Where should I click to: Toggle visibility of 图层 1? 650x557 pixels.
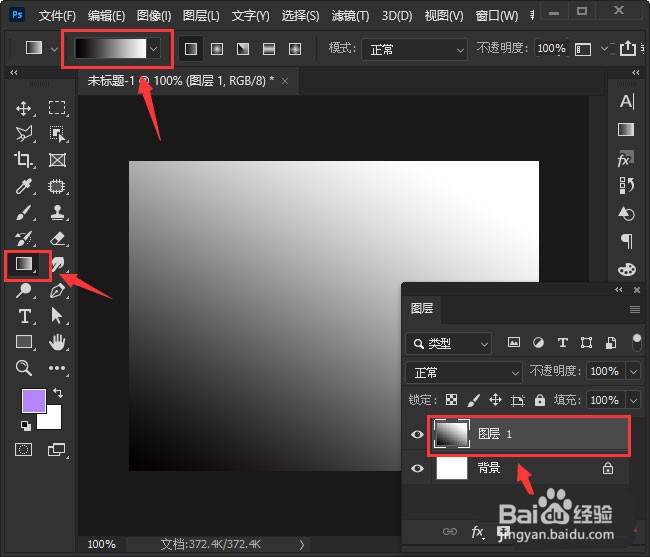point(417,434)
